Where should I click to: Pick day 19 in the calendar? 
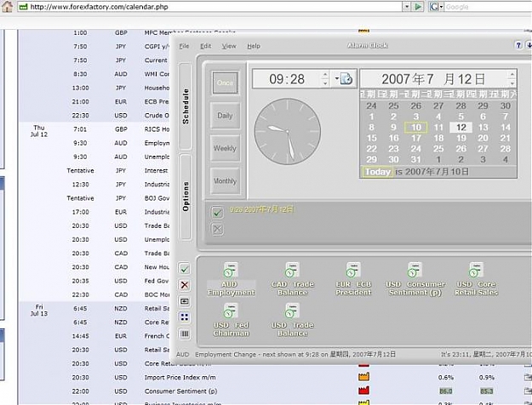click(461, 138)
